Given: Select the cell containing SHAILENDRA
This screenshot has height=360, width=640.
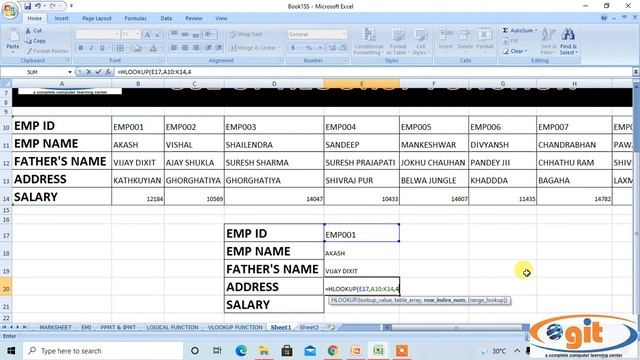Looking at the screenshot, I should click(274, 143).
